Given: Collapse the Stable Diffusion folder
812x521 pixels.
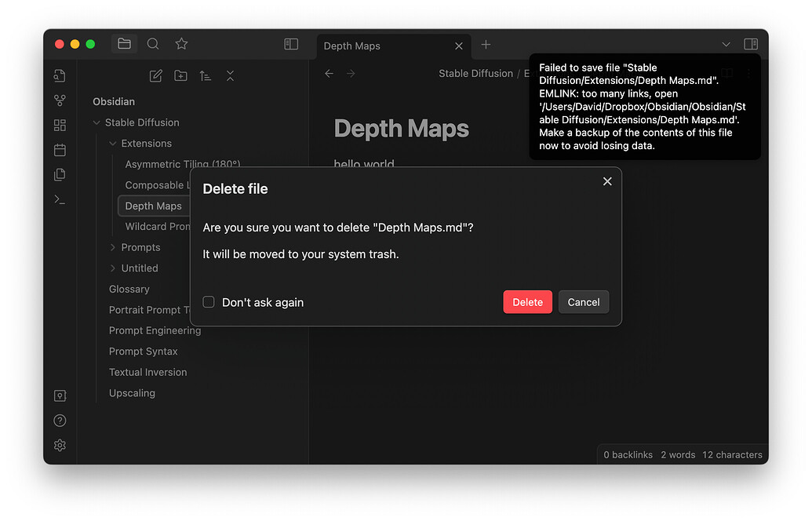Looking at the screenshot, I should [x=96, y=122].
